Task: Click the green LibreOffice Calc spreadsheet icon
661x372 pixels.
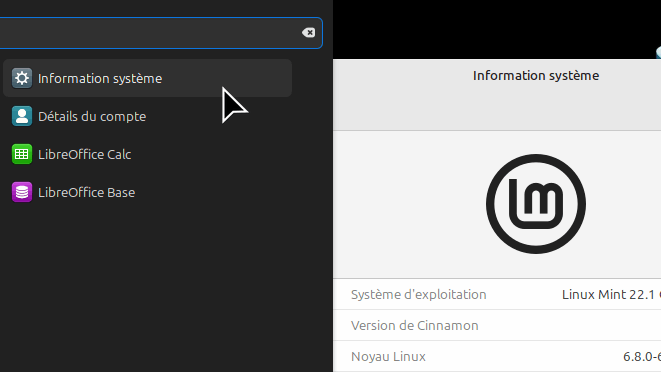Action: [22, 154]
